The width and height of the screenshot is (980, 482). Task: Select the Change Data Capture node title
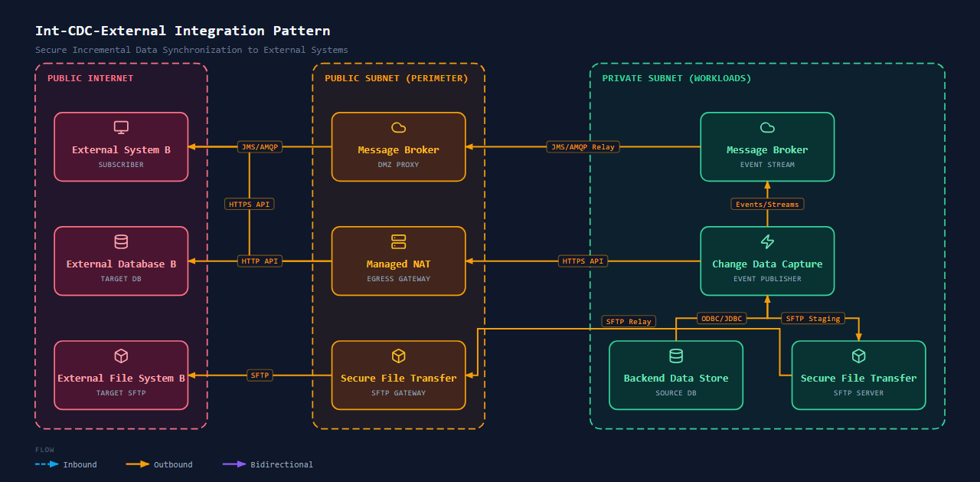pos(767,264)
